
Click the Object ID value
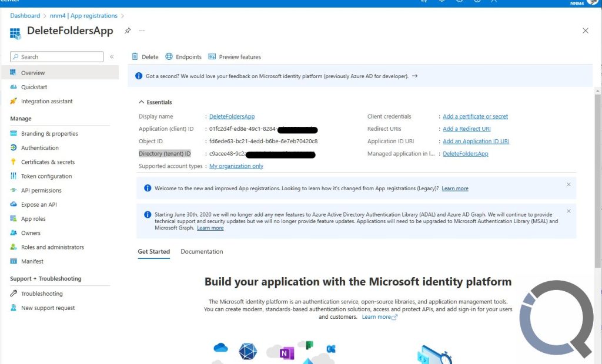tap(263, 141)
